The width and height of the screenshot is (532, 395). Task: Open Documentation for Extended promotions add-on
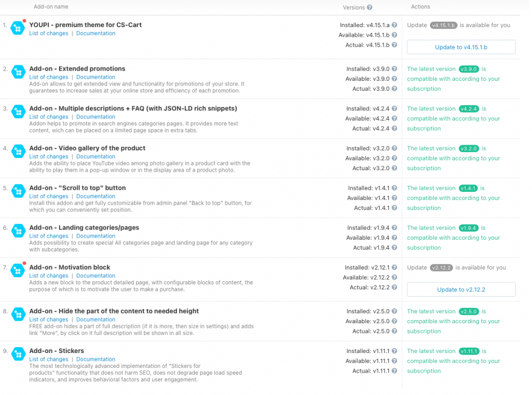click(96, 77)
